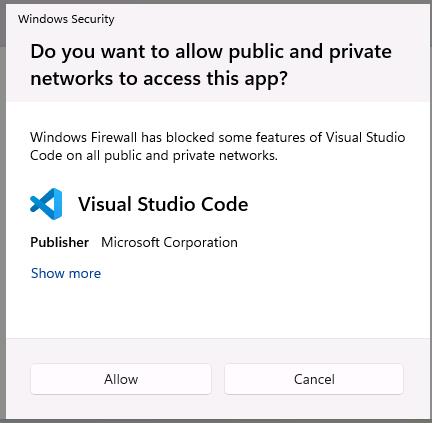Cancel the Windows Security firewall prompt
The width and height of the screenshot is (432, 423).
click(x=314, y=379)
